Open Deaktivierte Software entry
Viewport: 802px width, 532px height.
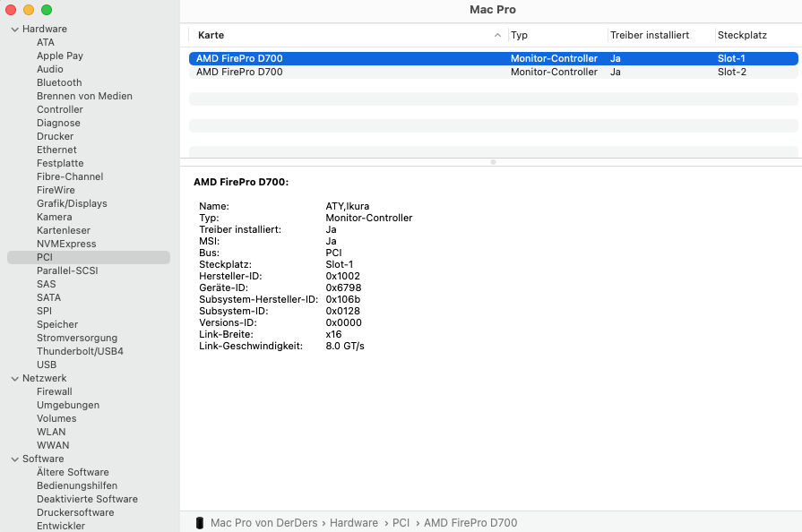pos(88,499)
